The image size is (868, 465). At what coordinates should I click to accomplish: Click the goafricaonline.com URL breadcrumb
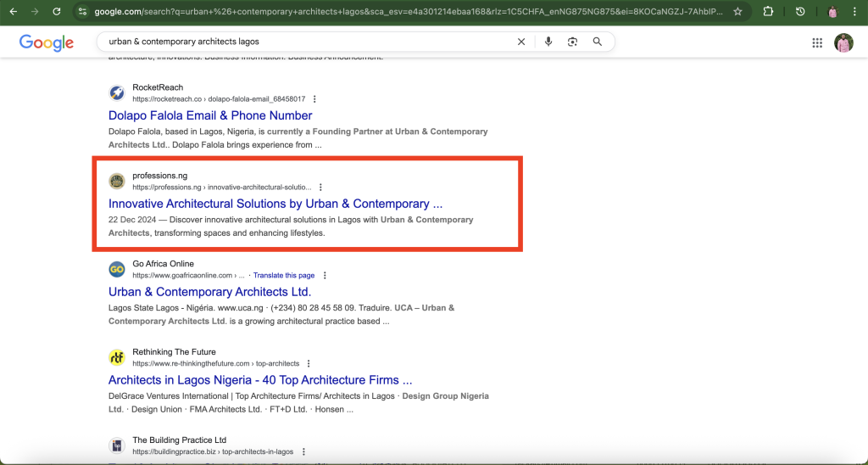[x=188, y=276]
